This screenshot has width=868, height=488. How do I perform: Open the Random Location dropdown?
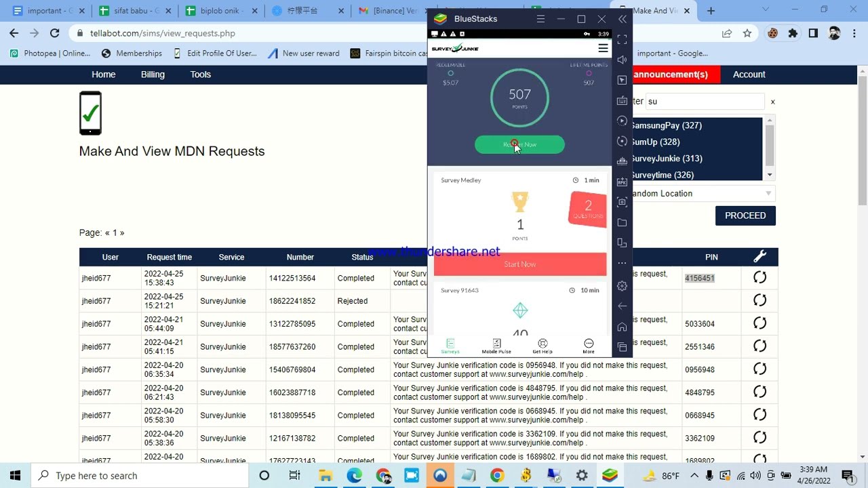[703, 193]
